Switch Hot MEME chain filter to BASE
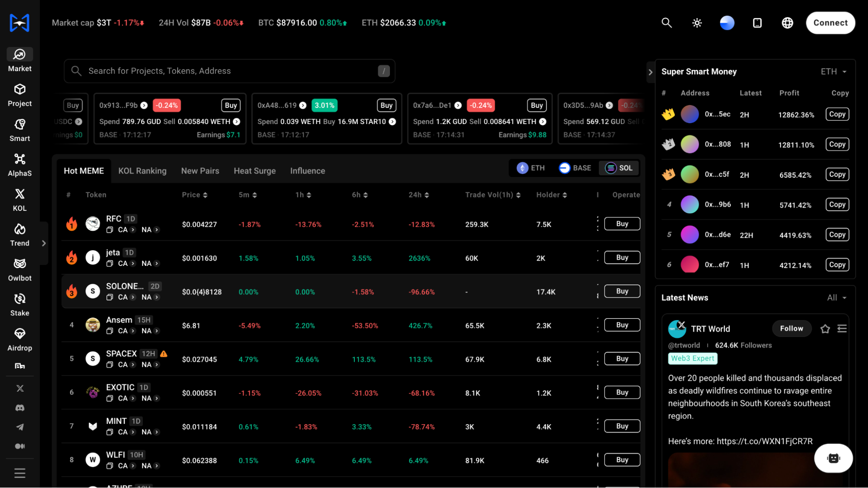 (x=575, y=168)
